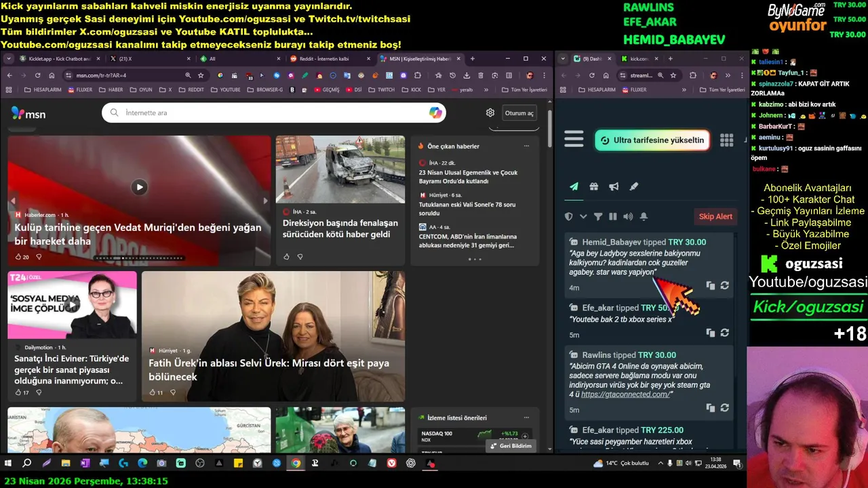Viewport: 868px width, 488px height.
Task: Select the megaphone tab in Streamlabs
Action: pyautogui.click(x=614, y=186)
